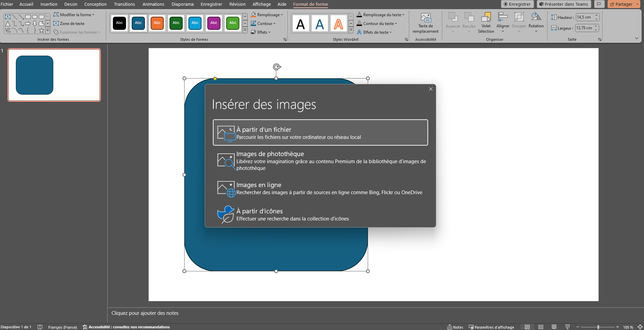The image size is (644, 330).
Task: Switch to the Affichage tab
Action: point(262,4)
